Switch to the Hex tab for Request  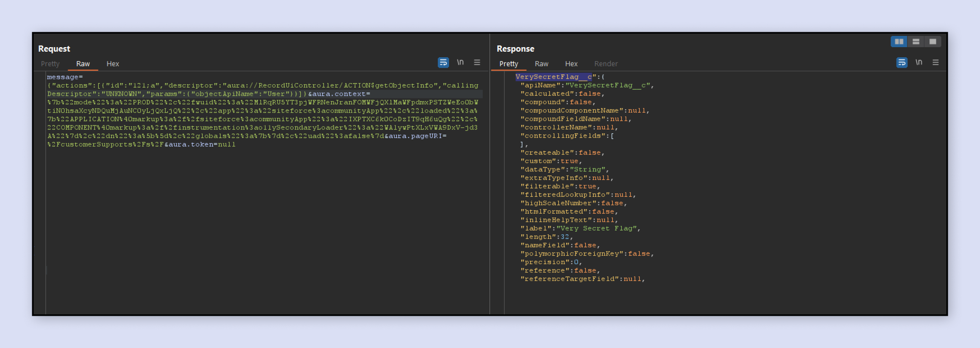(x=113, y=64)
